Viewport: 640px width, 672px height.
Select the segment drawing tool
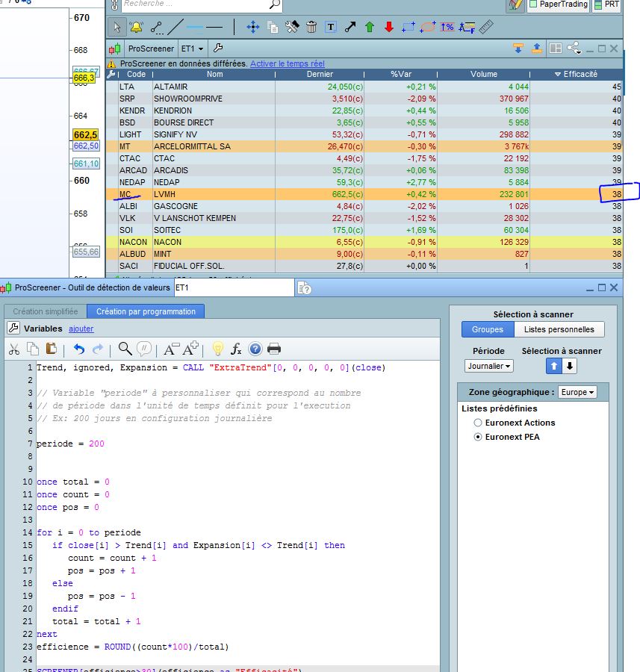pyautogui.click(x=157, y=28)
